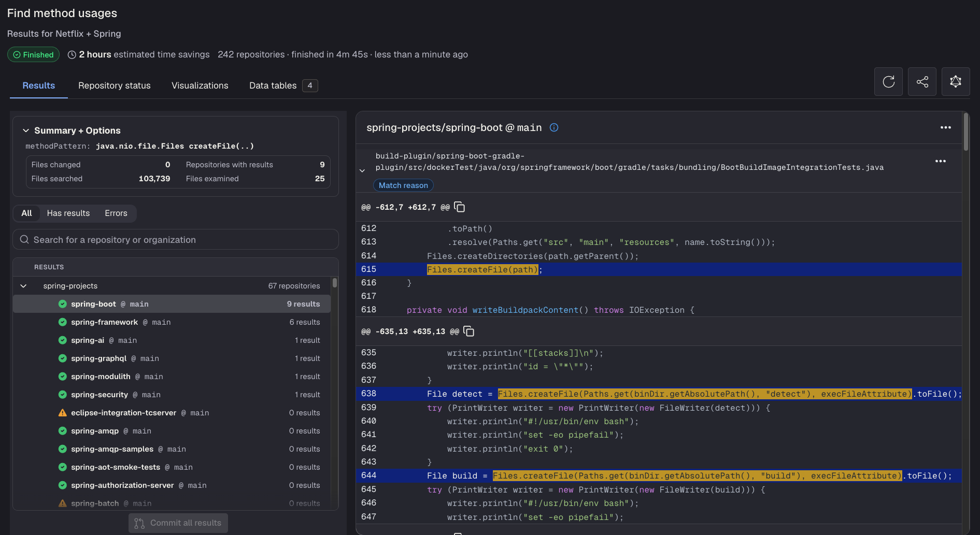Screen dimensions: 980x535
Task: Click line number 638 in the diff
Action: coord(369,394)
